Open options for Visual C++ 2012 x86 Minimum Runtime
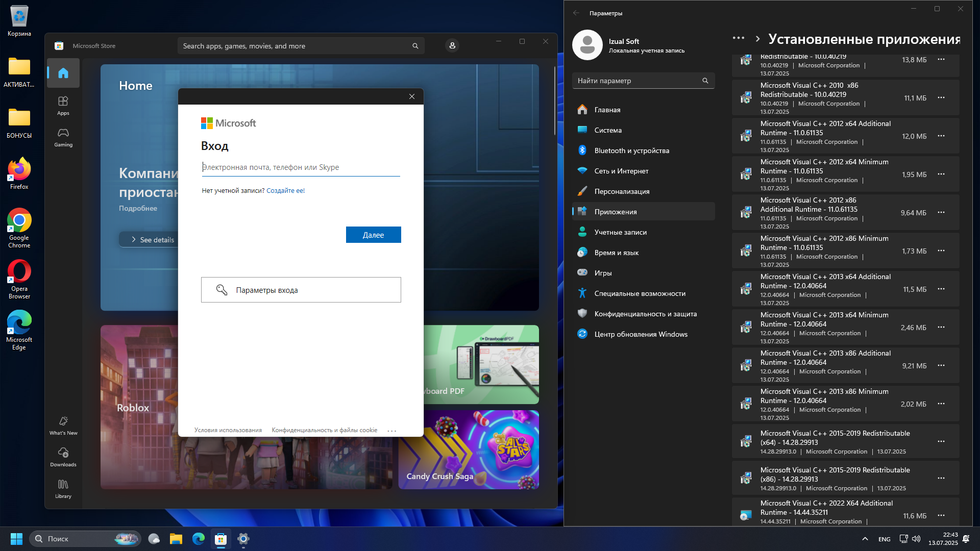980x551 pixels. coord(941,251)
